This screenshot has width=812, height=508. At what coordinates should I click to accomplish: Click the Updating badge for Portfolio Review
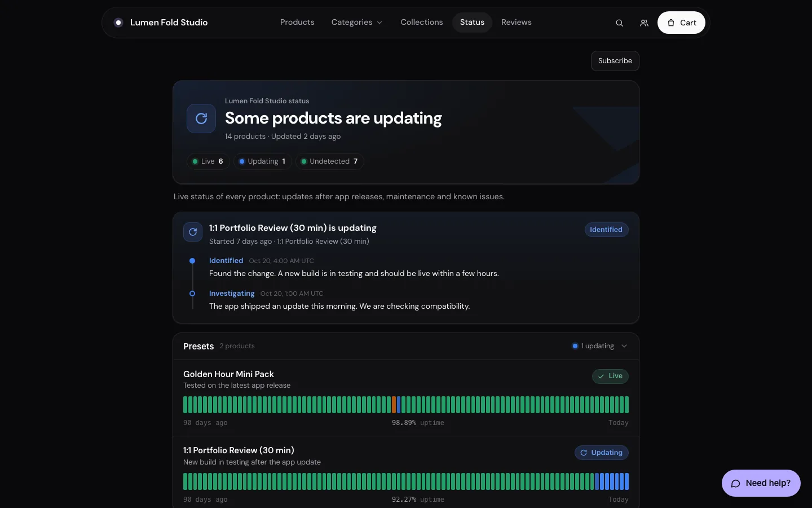(x=602, y=453)
